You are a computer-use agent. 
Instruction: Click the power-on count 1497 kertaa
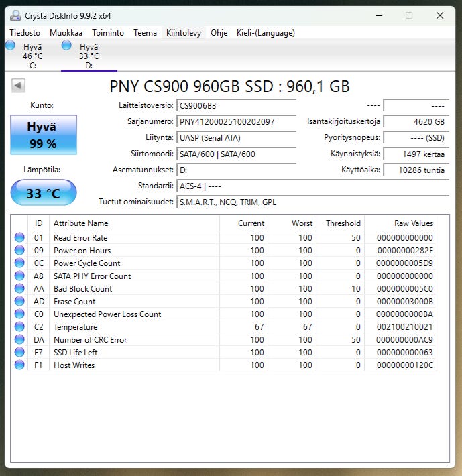(x=416, y=154)
